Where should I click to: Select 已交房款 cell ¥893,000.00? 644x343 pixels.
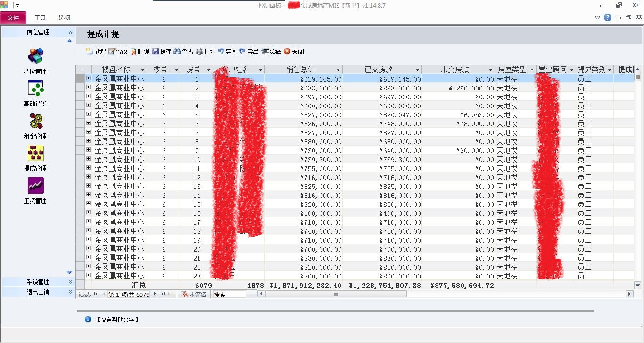point(382,88)
